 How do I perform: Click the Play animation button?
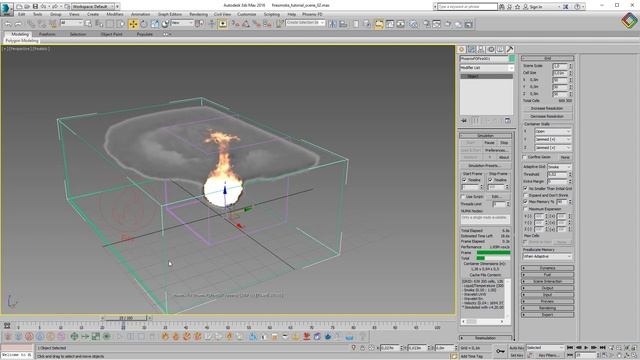point(586,348)
